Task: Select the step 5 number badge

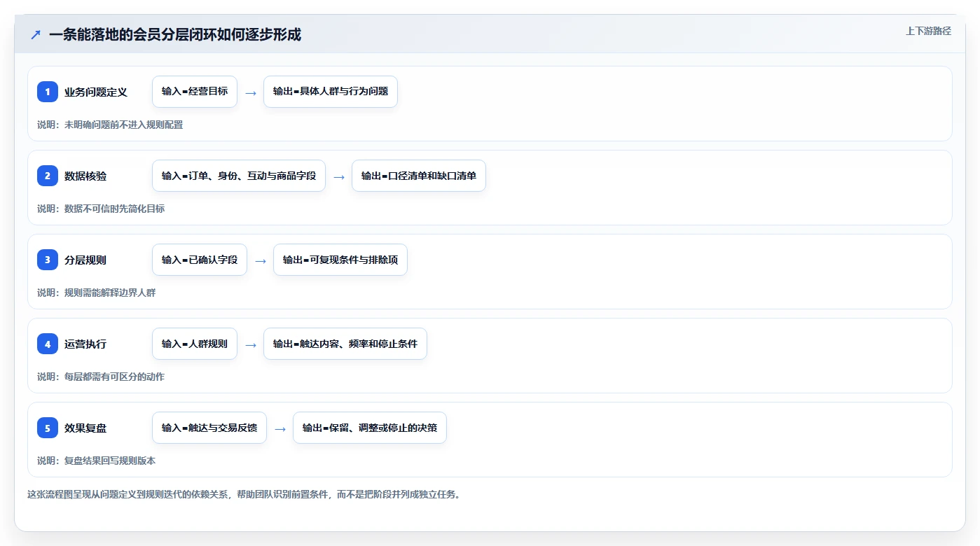Action: pos(48,428)
